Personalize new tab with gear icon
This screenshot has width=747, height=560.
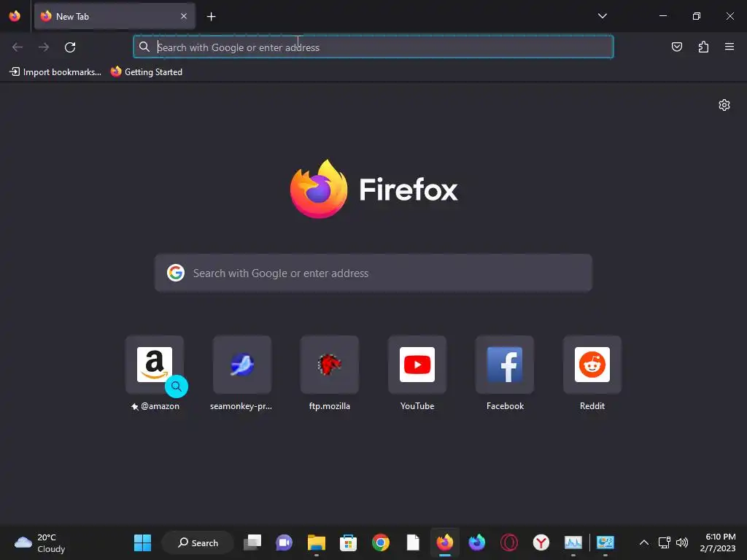pyautogui.click(x=724, y=105)
